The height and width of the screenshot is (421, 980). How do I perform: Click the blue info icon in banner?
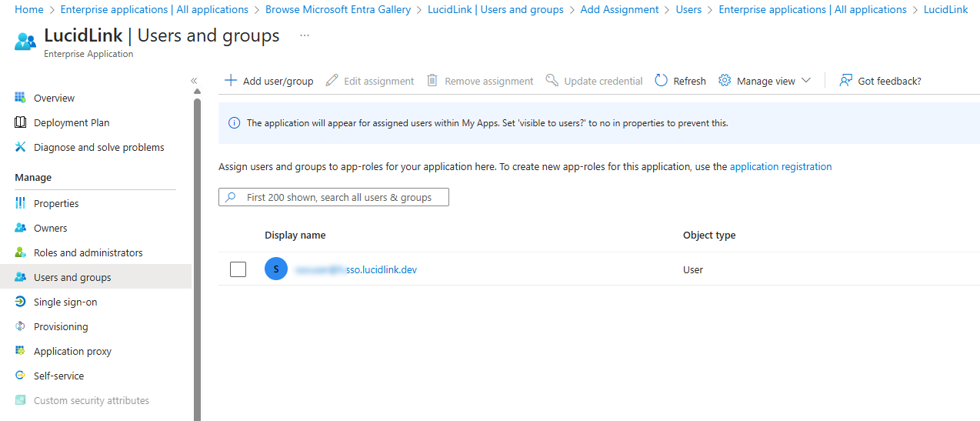[235, 123]
